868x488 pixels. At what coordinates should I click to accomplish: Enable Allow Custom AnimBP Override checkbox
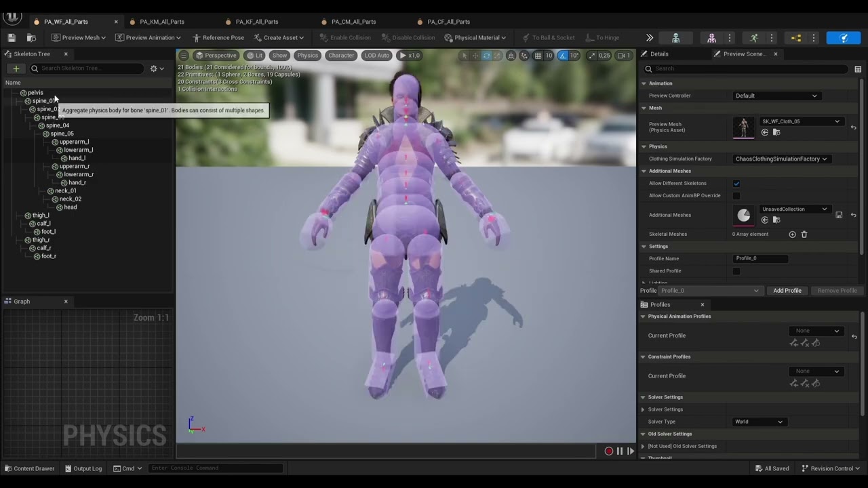click(736, 196)
